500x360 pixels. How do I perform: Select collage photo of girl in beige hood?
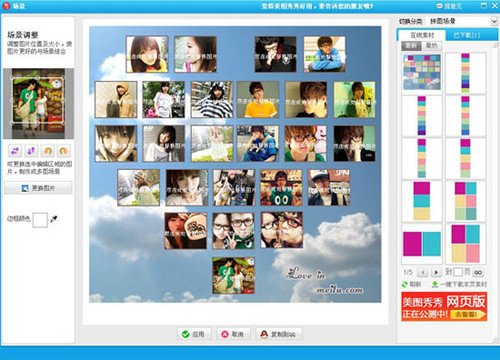click(x=116, y=100)
